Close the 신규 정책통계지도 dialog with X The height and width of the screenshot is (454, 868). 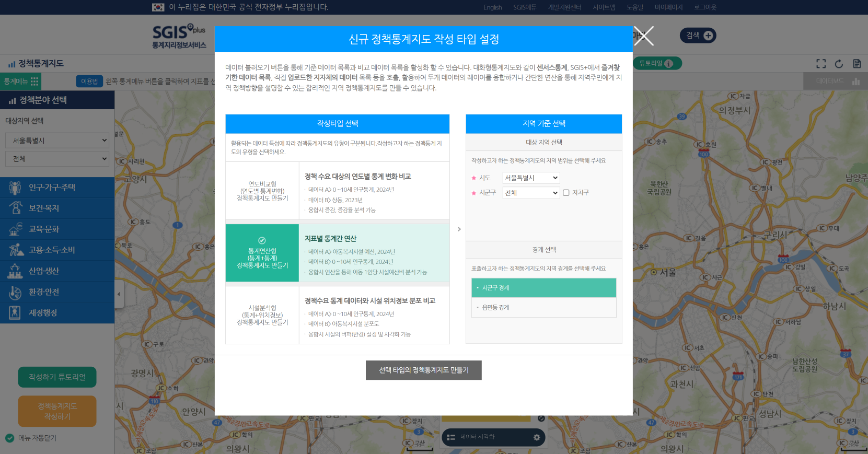(644, 36)
